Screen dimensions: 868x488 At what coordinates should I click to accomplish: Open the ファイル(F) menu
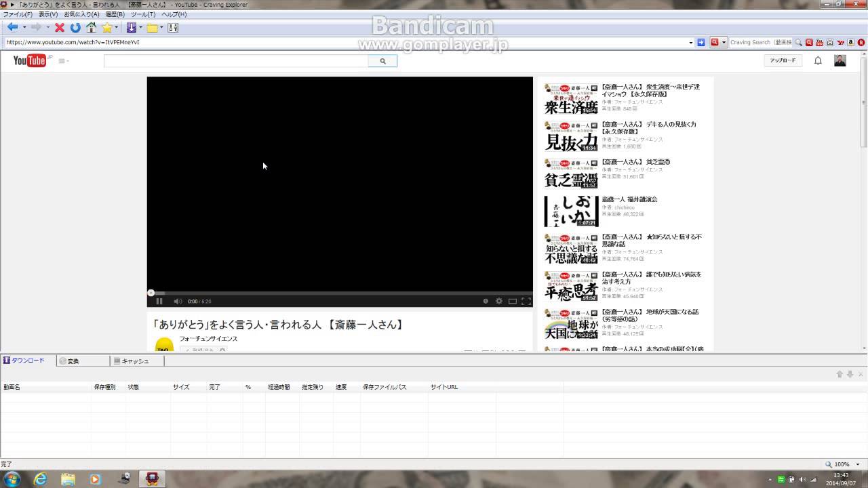click(x=18, y=14)
